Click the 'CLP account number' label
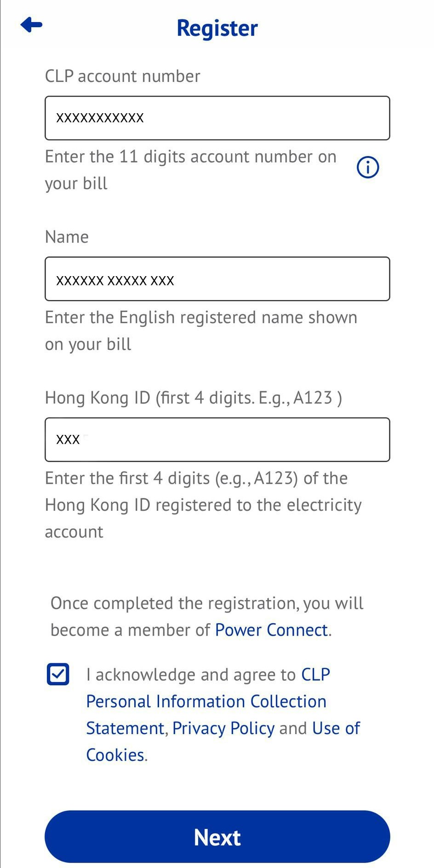 pos(123,76)
